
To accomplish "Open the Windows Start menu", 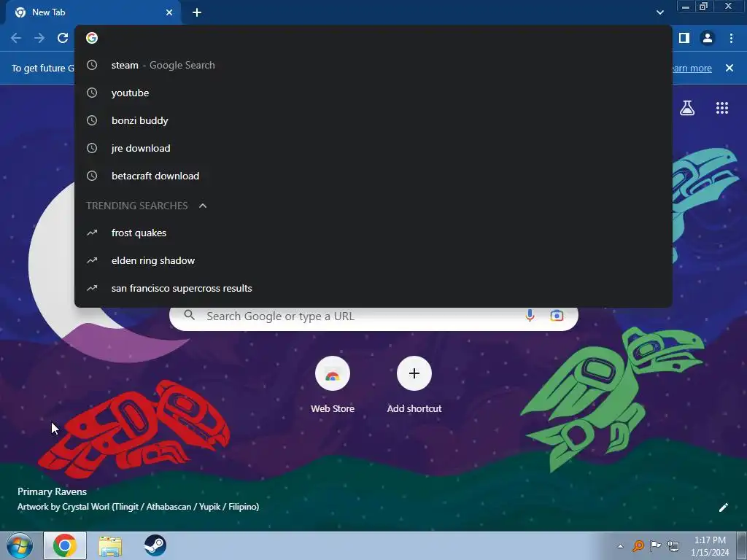I will pyautogui.click(x=20, y=545).
